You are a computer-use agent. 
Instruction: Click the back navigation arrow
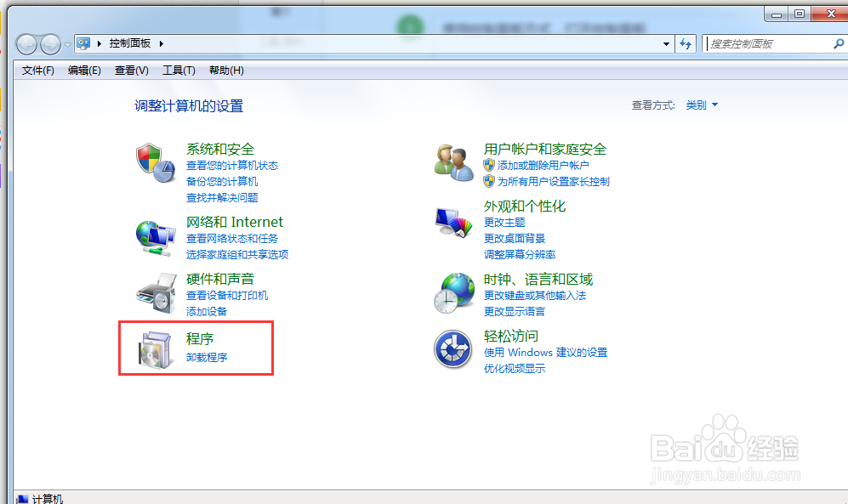click(26, 43)
